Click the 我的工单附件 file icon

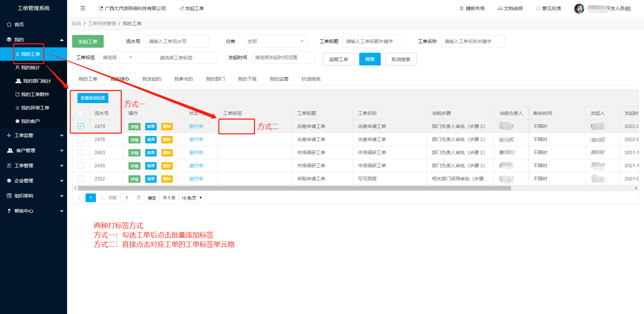pyautogui.click(x=17, y=94)
